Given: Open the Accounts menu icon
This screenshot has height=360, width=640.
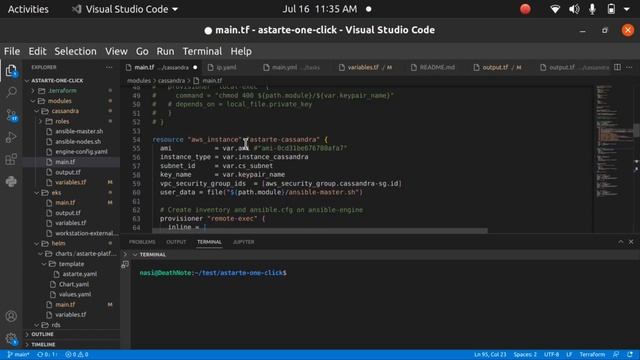Looking at the screenshot, I should click(x=11, y=316).
